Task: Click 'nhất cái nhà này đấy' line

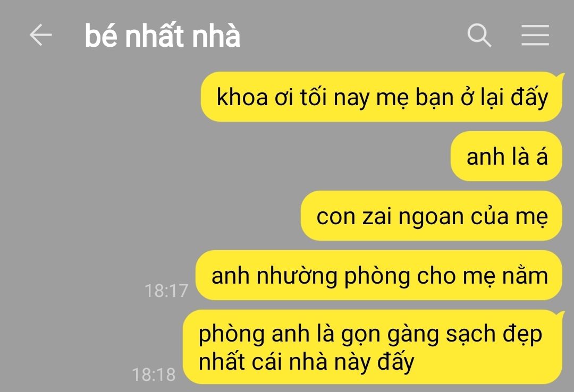Action: (x=307, y=362)
